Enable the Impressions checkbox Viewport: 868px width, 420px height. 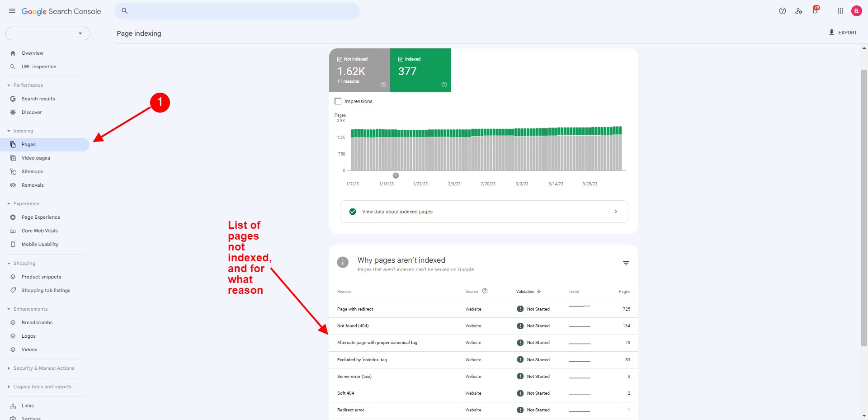[338, 101]
